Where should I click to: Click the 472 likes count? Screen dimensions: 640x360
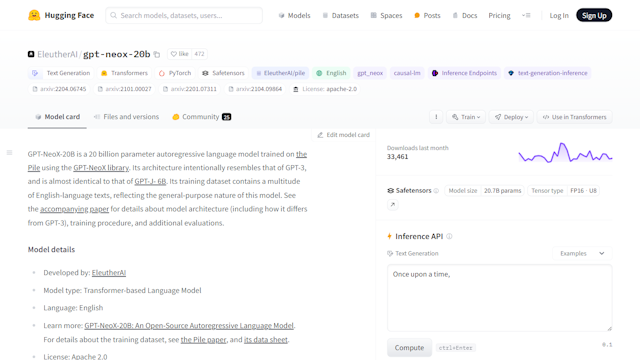(199, 54)
